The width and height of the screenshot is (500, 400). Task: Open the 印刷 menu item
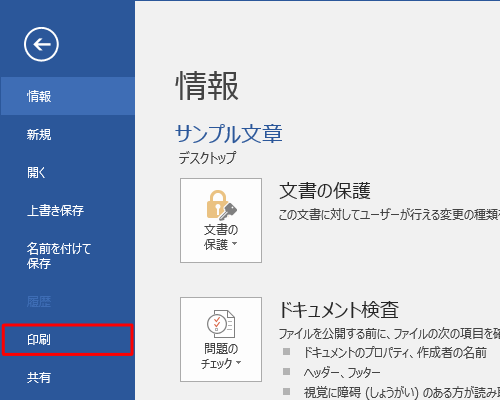coord(67,340)
